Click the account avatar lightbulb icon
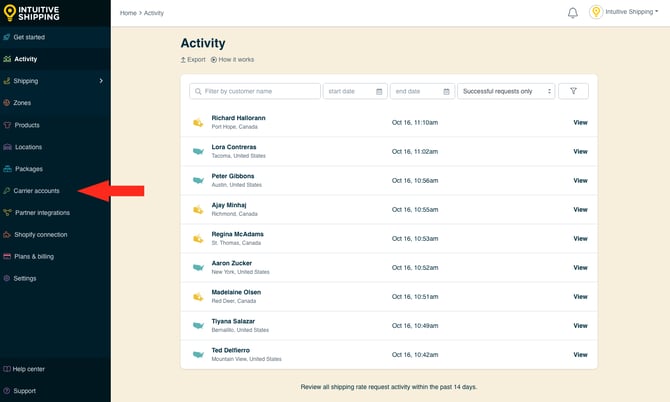 (x=596, y=12)
